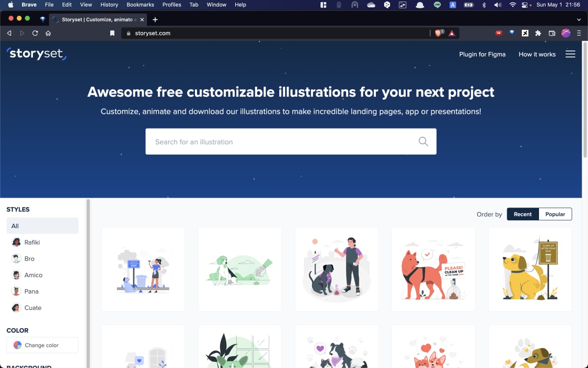Click the search magnifier icon
This screenshot has width=588, height=368.
tap(423, 142)
